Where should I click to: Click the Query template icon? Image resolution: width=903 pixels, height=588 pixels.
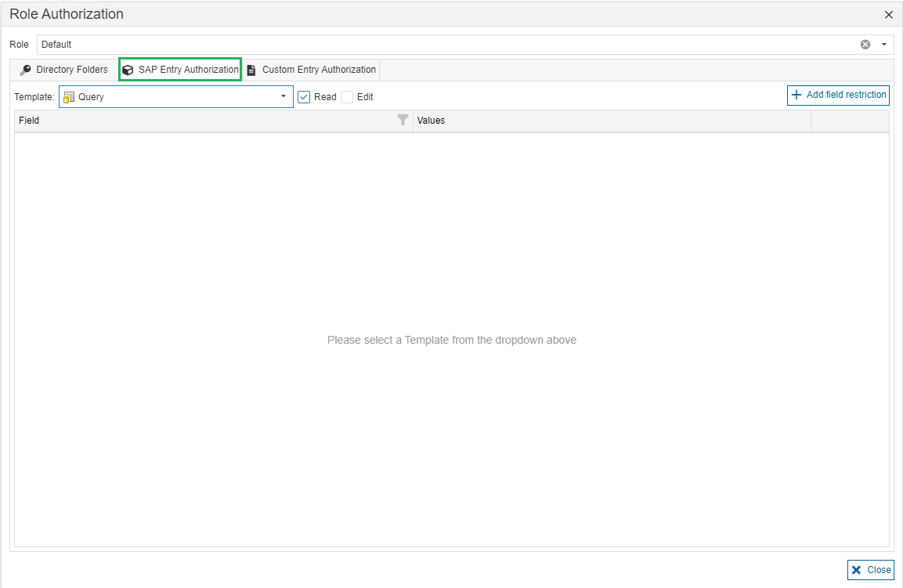(x=69, y=97)
